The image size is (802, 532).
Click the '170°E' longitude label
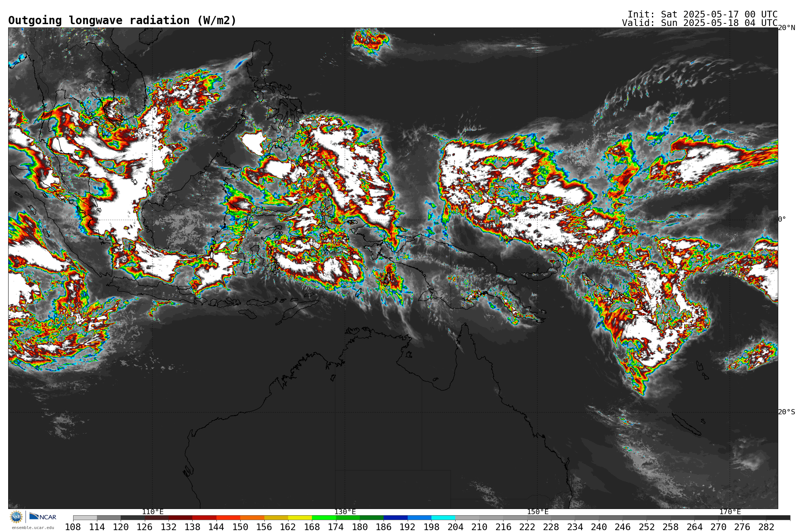coord(730,512)
